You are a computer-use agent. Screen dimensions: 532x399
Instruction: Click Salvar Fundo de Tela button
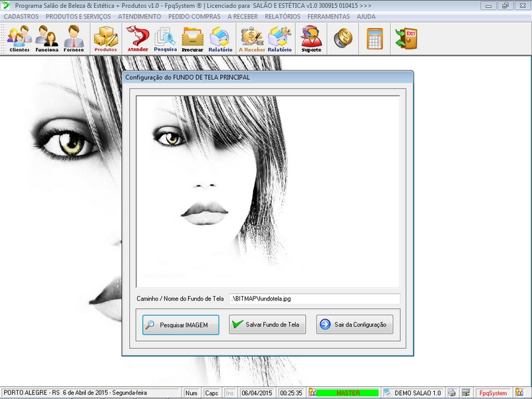[x=267, y=325]
